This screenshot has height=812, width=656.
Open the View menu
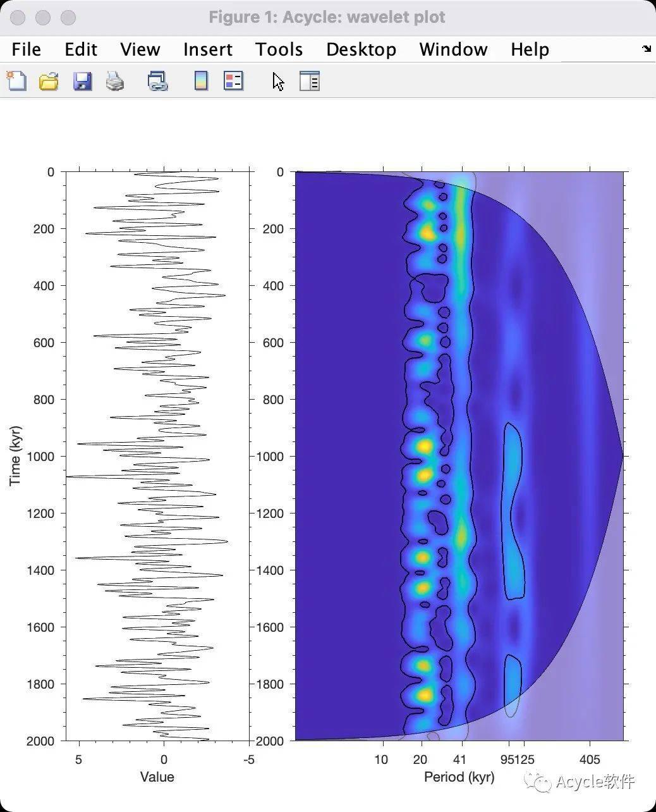click(x=140, y=49)
